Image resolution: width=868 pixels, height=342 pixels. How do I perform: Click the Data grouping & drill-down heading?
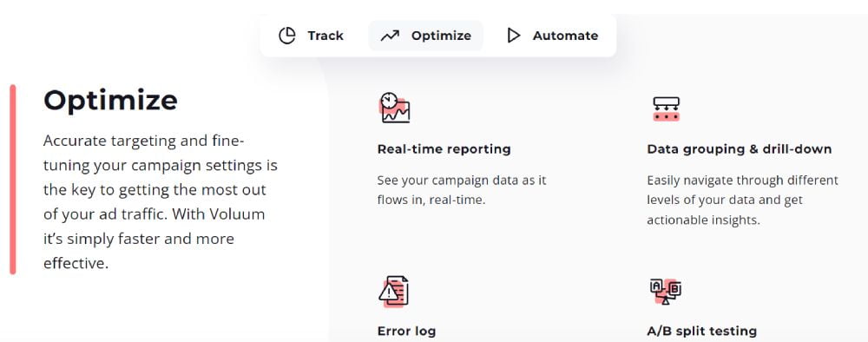coord(739,148)
